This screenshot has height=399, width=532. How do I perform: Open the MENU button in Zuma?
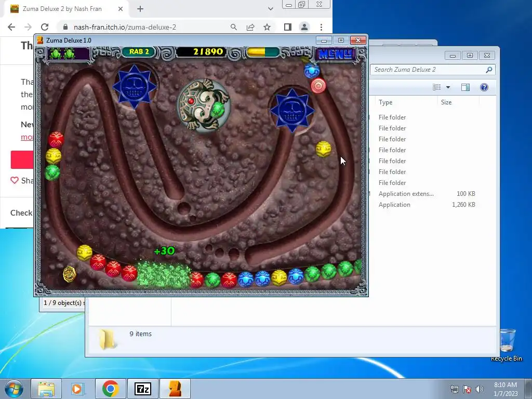point(335,54)
